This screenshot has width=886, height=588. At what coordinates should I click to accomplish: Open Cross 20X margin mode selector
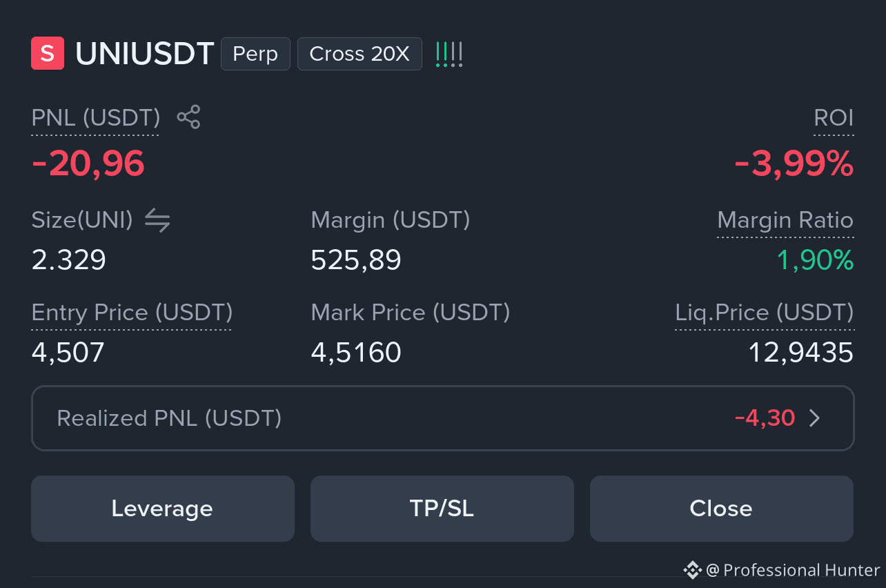tap(360, 54)
